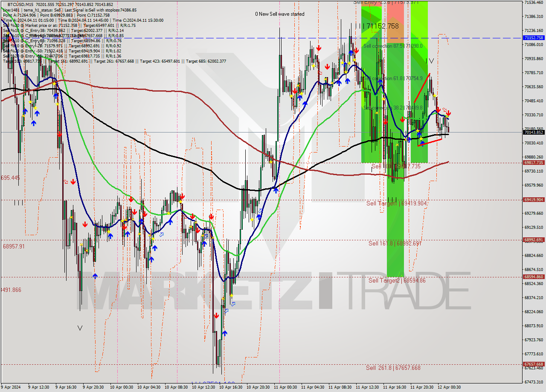This screenshot has height=392, width=546.
Task: Click the 70485.640 price axis value
Action: (534, 101)
